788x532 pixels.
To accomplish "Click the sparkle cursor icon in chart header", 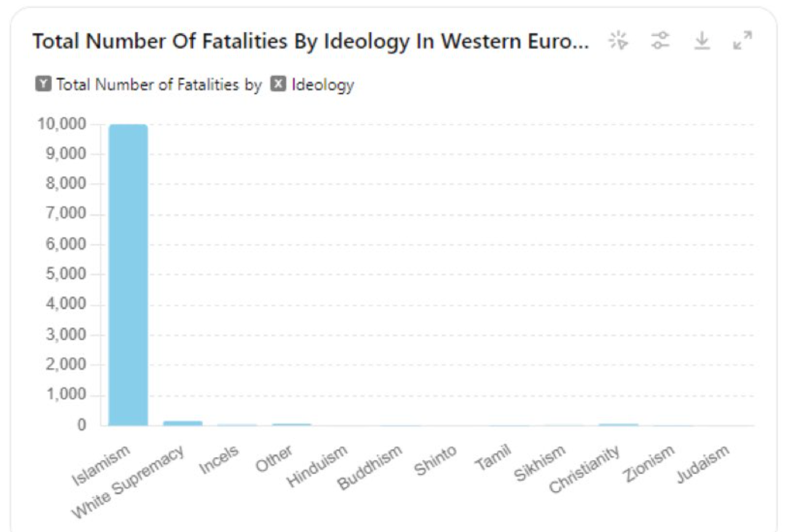I will pyautogui.click(x=619, y=41).
